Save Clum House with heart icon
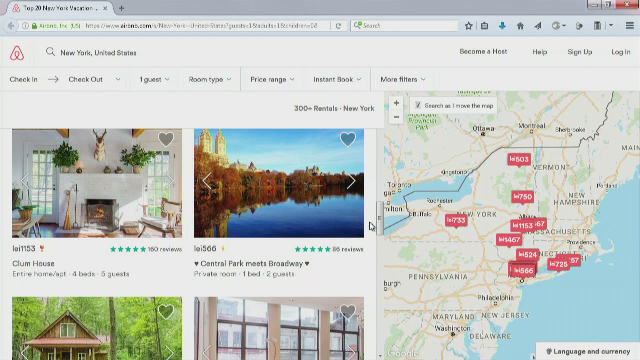Viewport: 640px width, 360px height. click(166, 139)
